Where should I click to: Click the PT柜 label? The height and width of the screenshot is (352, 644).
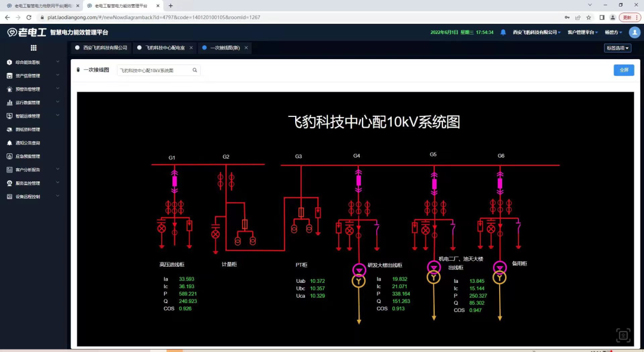tap(302, 265)
